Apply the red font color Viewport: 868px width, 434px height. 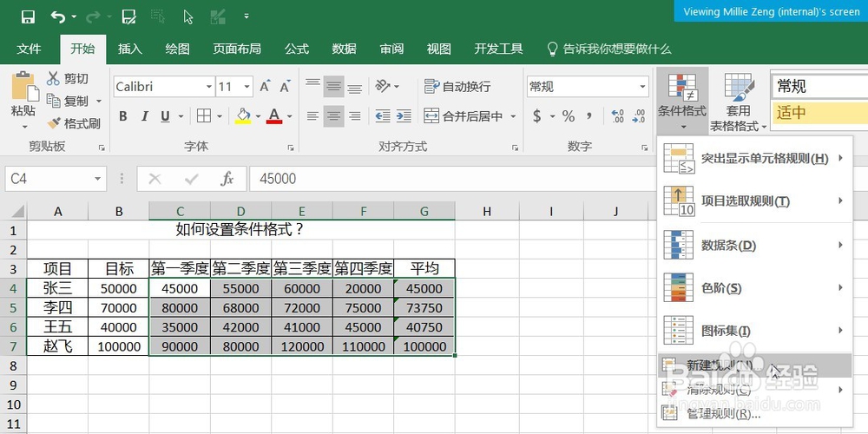pos(274,115)
